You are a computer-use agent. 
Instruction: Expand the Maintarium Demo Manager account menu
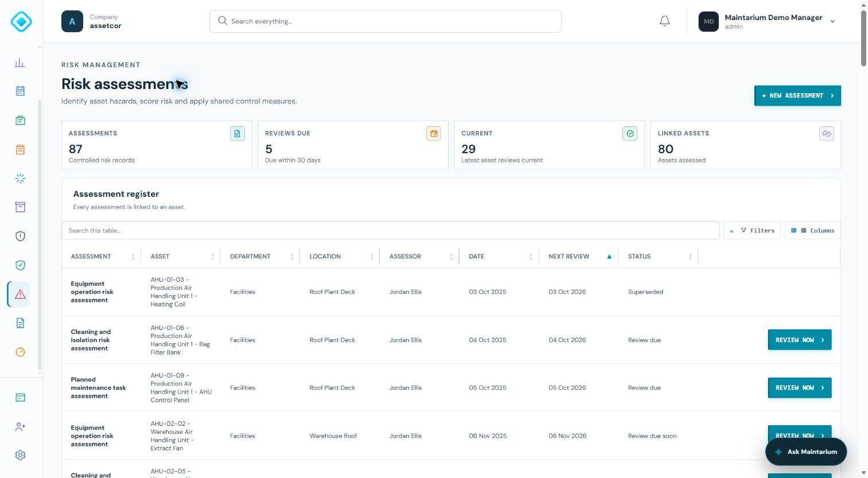[766, 22]
